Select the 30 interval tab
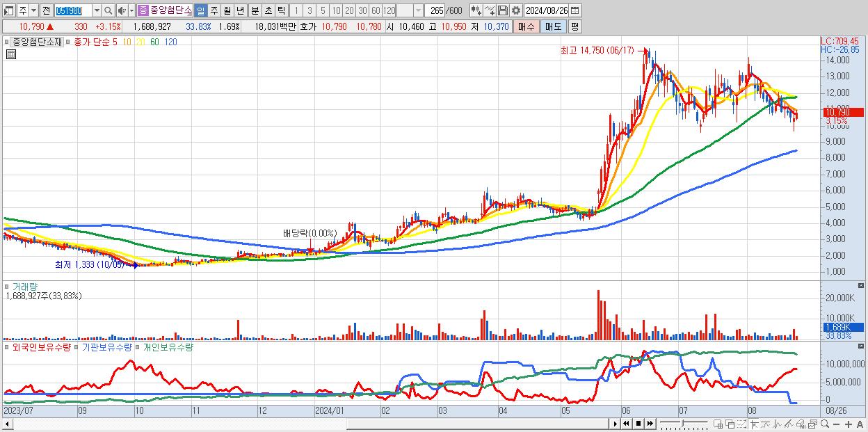This screenshot has width=868, height=432. (362, 10)
